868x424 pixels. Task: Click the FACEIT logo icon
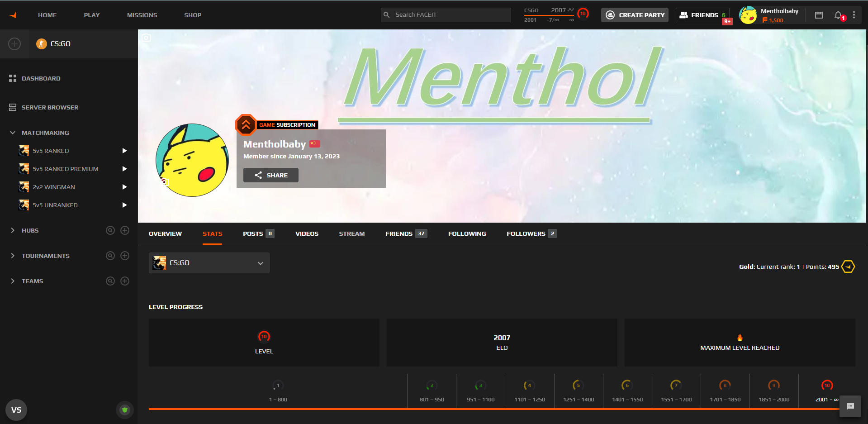click(13, 15)
